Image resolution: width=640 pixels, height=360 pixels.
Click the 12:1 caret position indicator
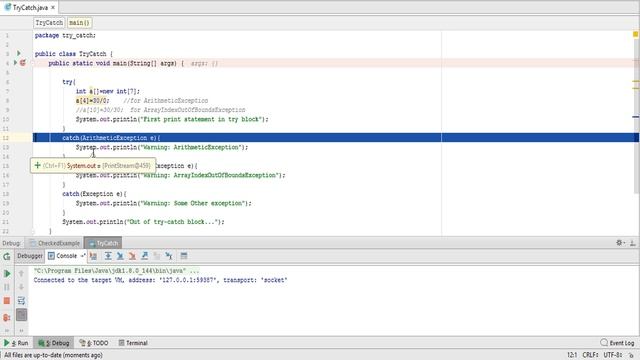pos(572,355)
